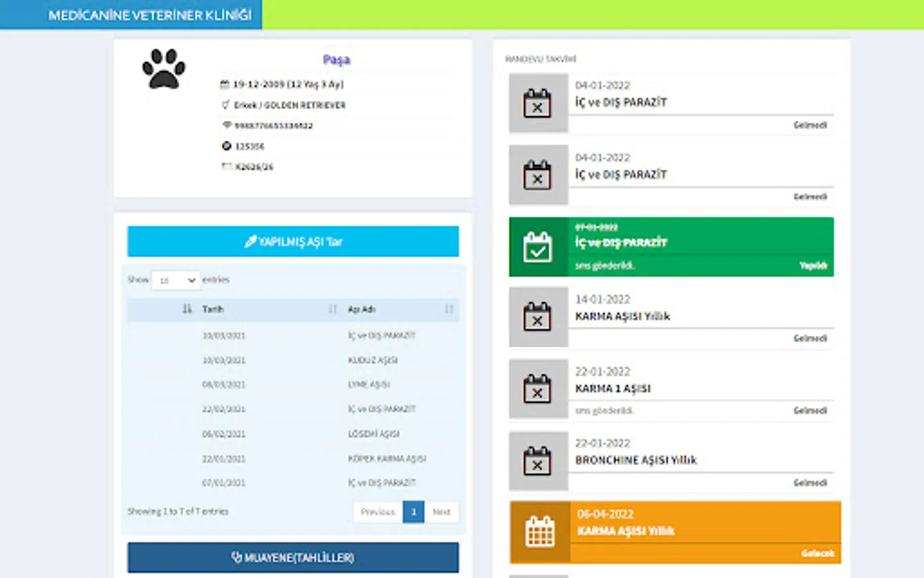This screenshot has width=924, height=578.
Task: Open the Show entries count dropdown
Action: (x=176, y=280)
